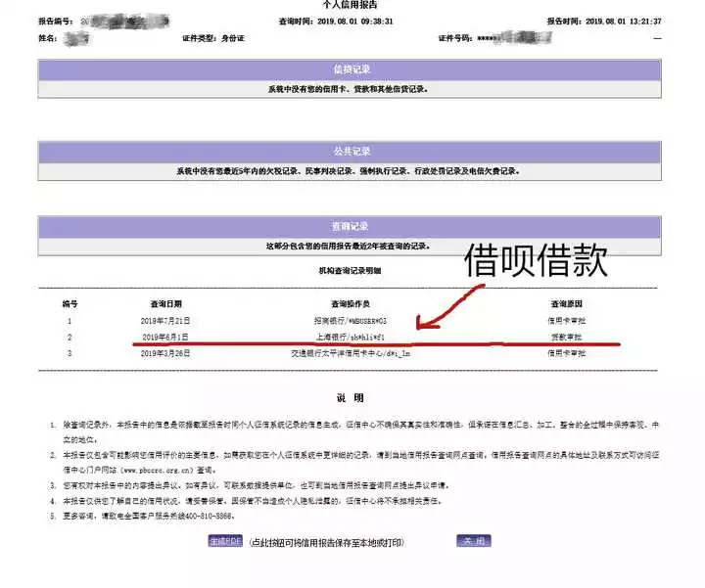Click 贷款审批 reason cell
The image size is (705, 588).
tap(567, 337)
